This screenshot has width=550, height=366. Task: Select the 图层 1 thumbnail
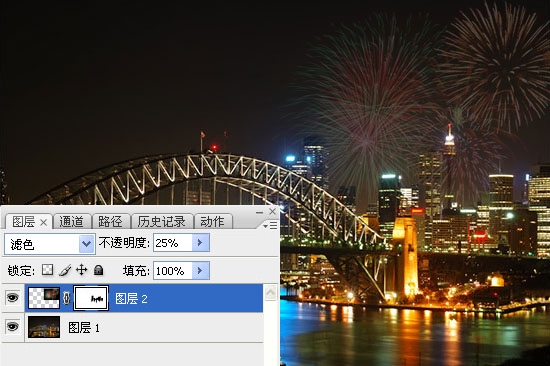click(44, 327)
